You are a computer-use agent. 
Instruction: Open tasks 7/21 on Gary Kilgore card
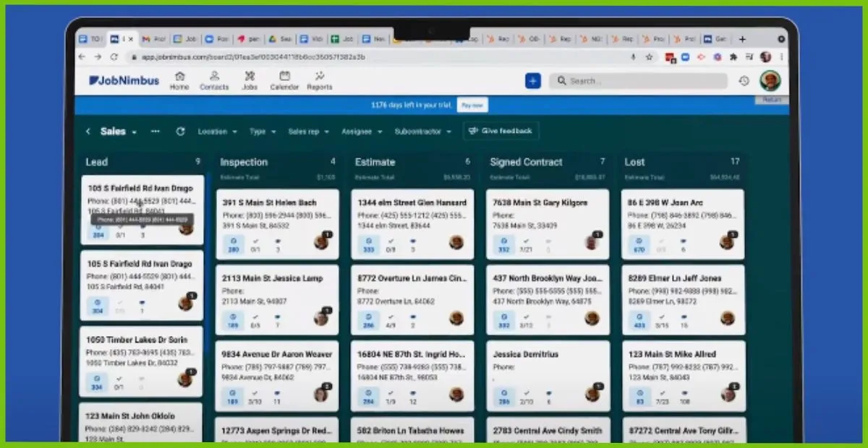[x=526, y=245]
